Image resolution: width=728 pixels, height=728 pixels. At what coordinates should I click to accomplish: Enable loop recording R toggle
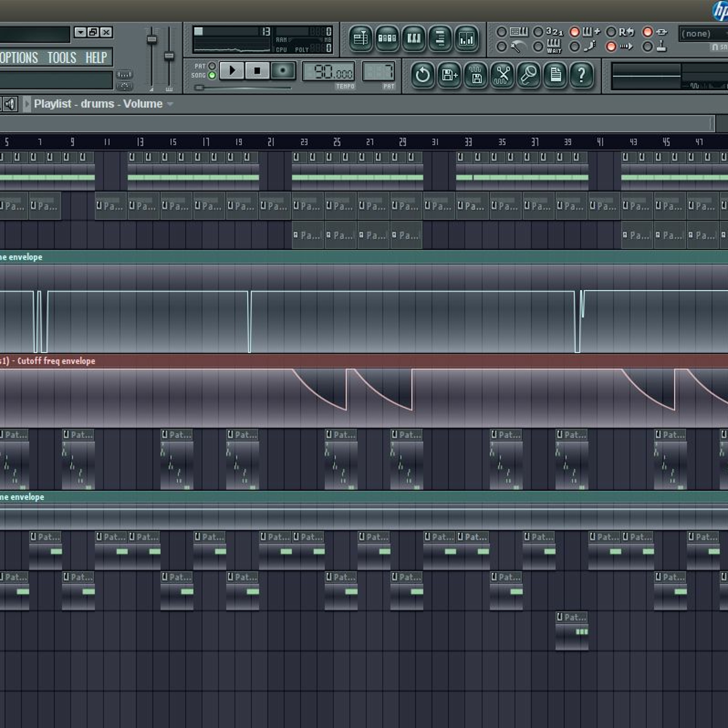coord(611,32)
